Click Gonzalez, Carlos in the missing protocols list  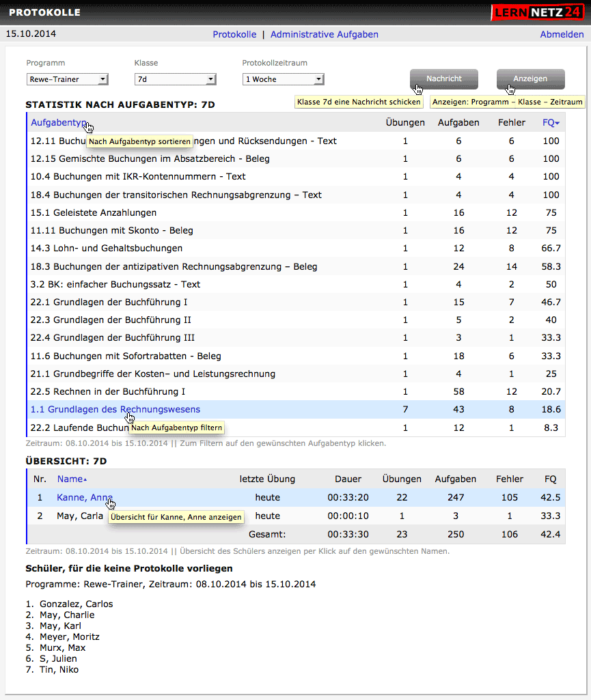(x=76, y=604)
